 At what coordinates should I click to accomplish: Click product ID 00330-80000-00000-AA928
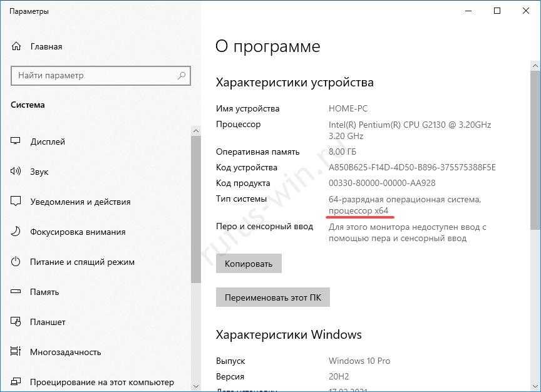tap(382, 183)
